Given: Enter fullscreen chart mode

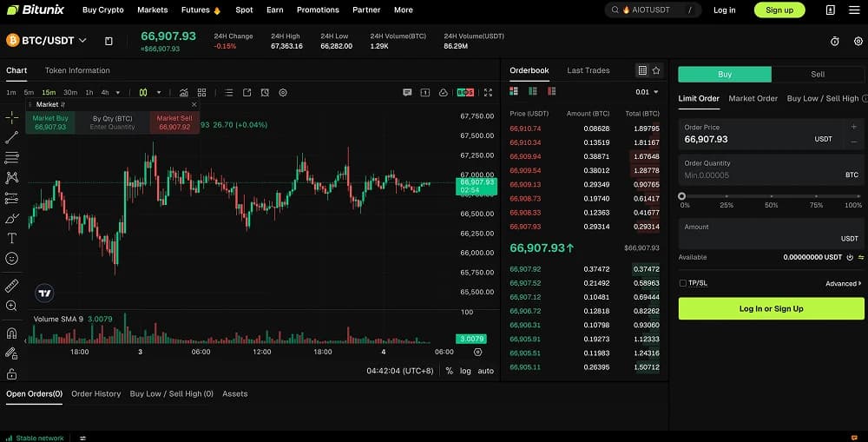Looking at the screenshot, I should (x=488, y=93).
